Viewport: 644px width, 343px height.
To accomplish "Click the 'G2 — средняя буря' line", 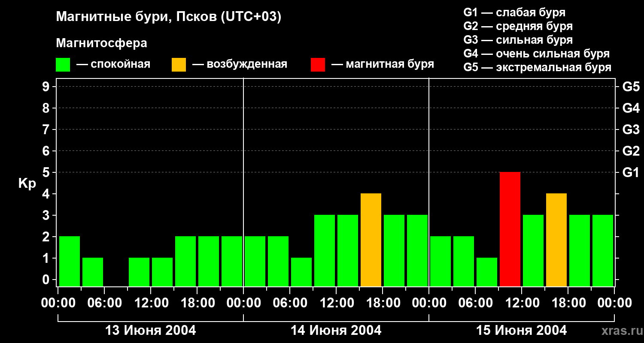I will tap(518, 26).
